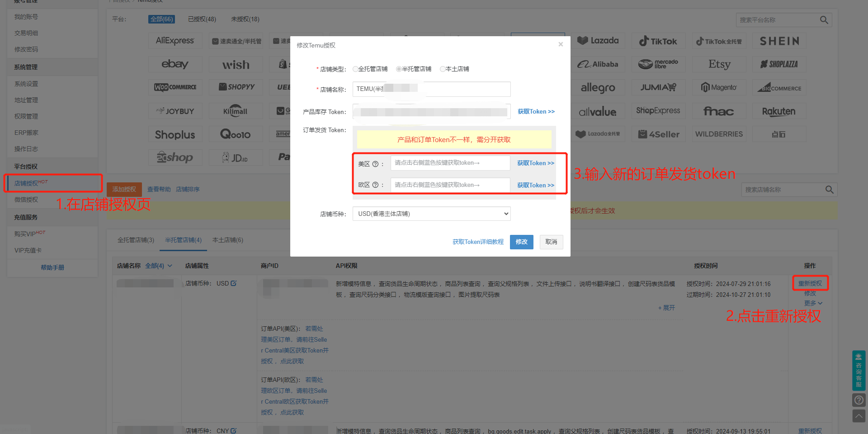
Task: Select the Shoplus platform logo
Action: tap(175, 134)
